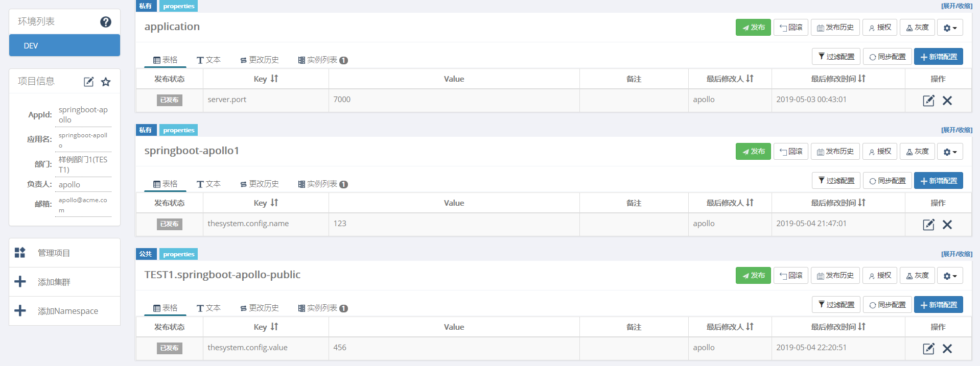The image size is (980, 366).
Task: Click the 添加集群 plus icon
Action: [x=20, y=281]
